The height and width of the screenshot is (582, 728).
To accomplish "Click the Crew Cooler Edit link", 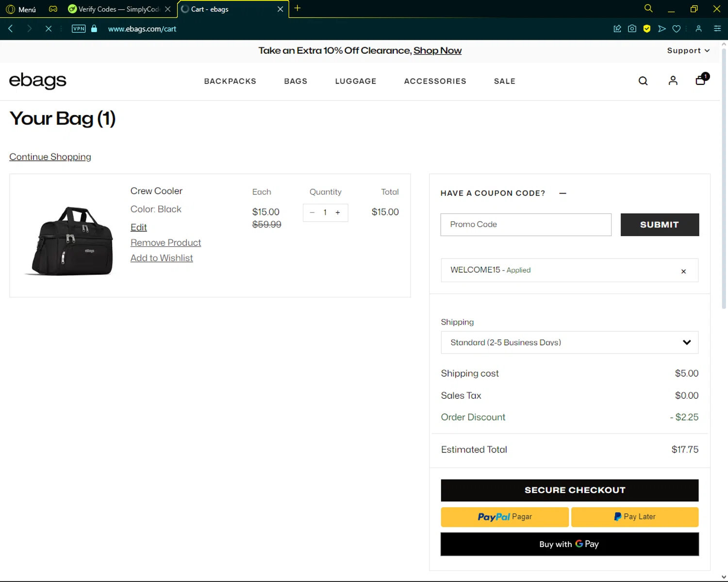I will pyautogui.click(x=138, y=227).
